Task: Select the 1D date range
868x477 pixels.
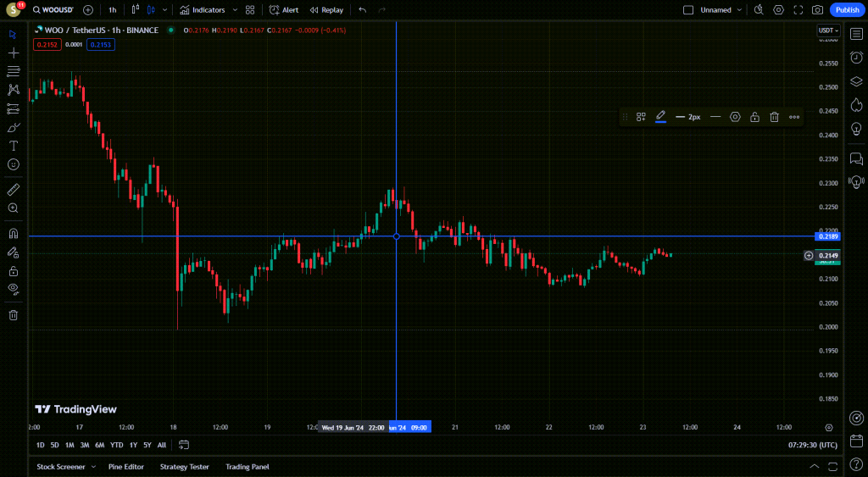Action: click(x=41, y=445)
